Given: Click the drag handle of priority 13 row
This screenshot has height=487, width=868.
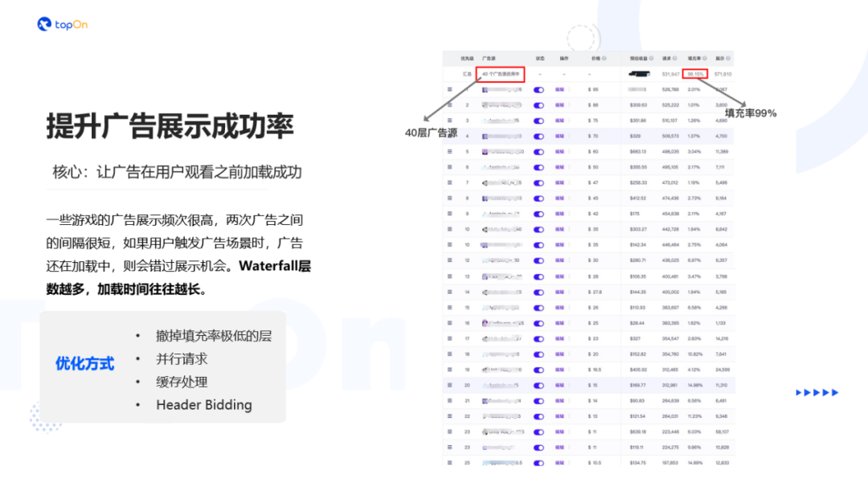Looking at the screenshot, I should point(449,276).
